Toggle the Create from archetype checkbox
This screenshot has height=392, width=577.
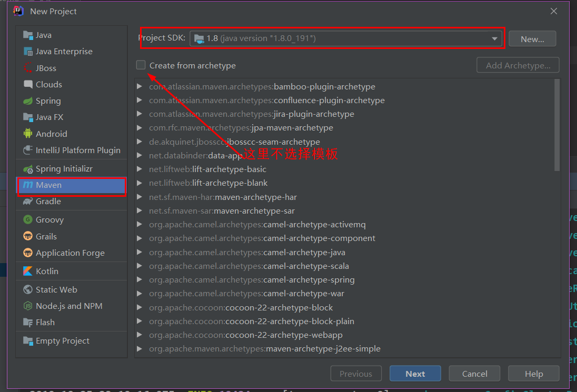[x=141, y=65]
